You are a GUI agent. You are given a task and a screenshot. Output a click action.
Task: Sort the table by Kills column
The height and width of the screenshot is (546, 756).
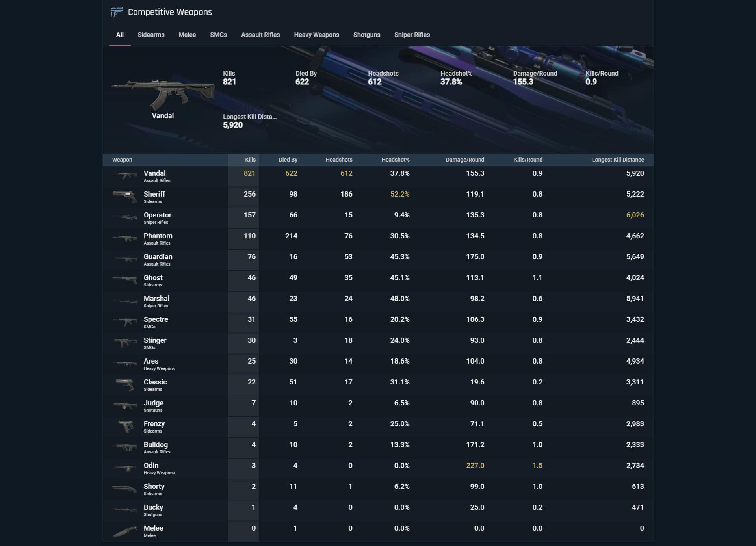coord(250,160)
